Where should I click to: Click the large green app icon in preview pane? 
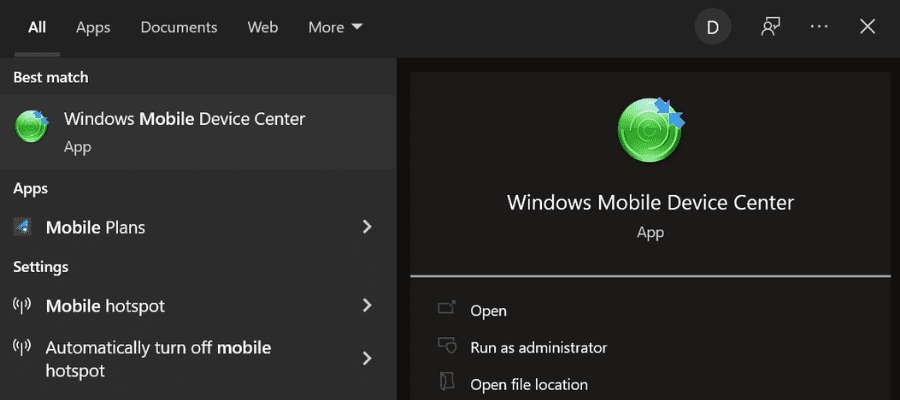pos(651,130)
